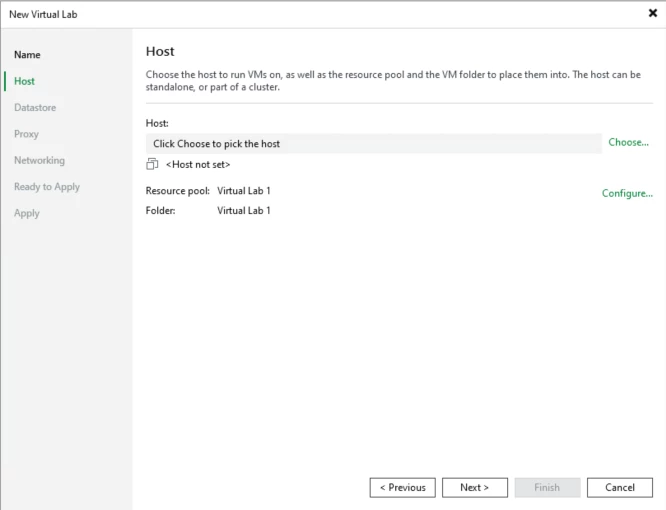Go back with the Previous button
Image resolution: width=666 pixels, height=510 pixels.
click(x=402, y=488)
